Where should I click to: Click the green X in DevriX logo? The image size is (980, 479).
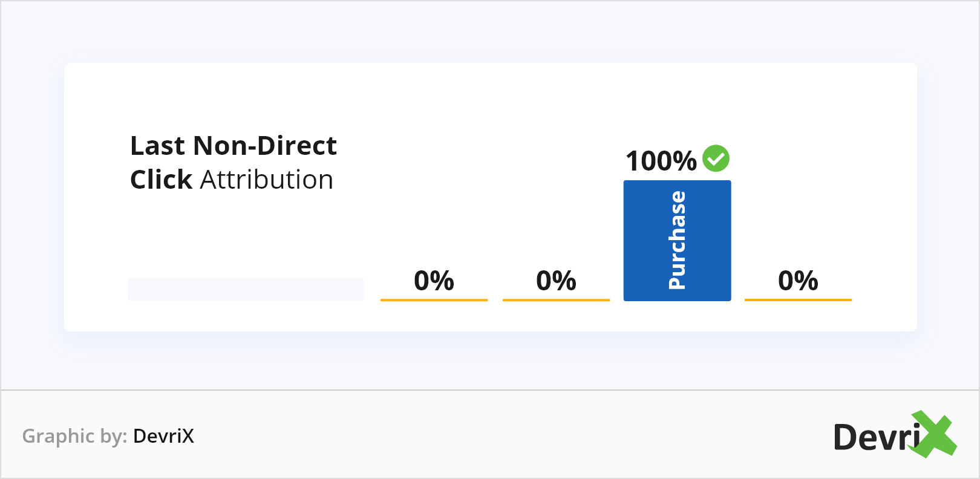point(934,434)
